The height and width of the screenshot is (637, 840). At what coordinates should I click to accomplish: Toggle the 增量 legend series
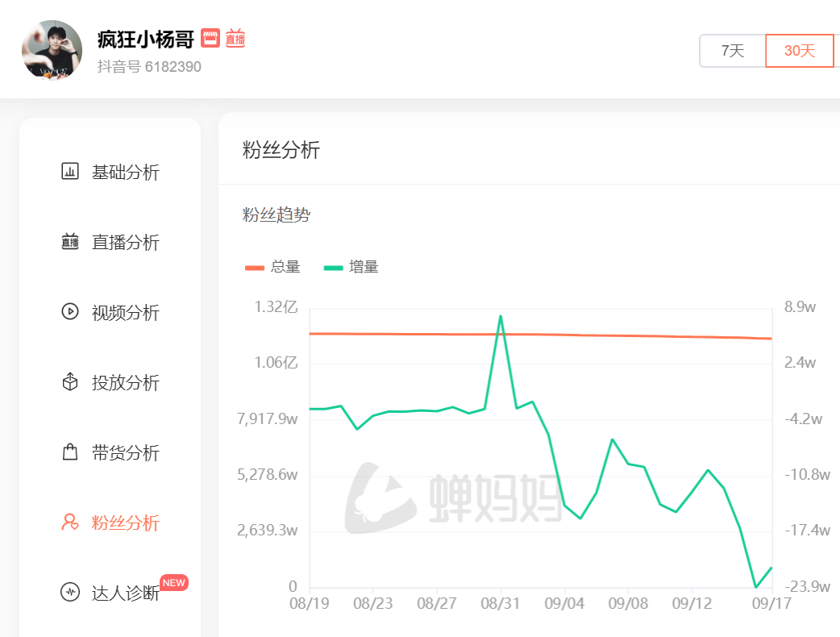pos(351,267)
